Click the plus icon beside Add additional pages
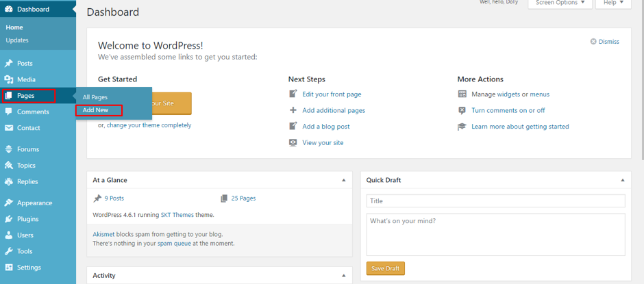This screenshot has width=644, height=284. [293, 110]
